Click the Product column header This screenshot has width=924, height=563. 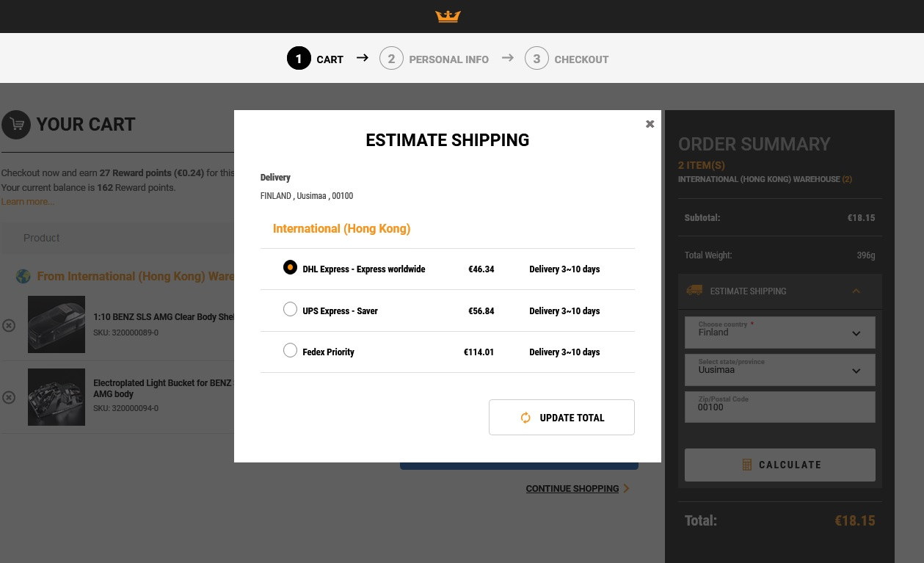coord(41,238)
